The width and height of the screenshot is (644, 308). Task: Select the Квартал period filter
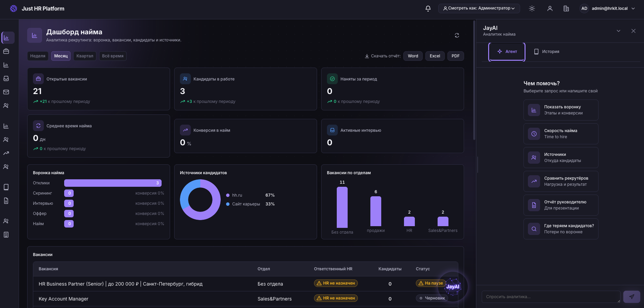point(85,56)
